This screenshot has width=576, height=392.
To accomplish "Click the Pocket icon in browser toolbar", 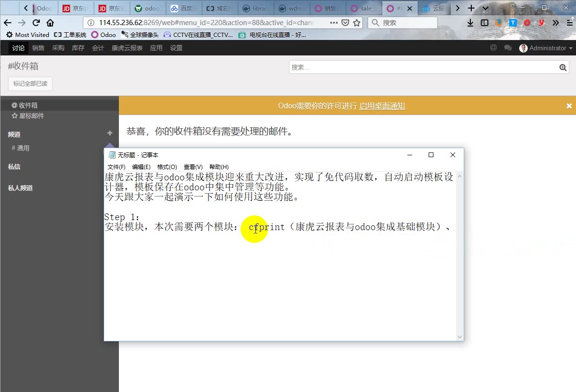I will click(526, 22).
